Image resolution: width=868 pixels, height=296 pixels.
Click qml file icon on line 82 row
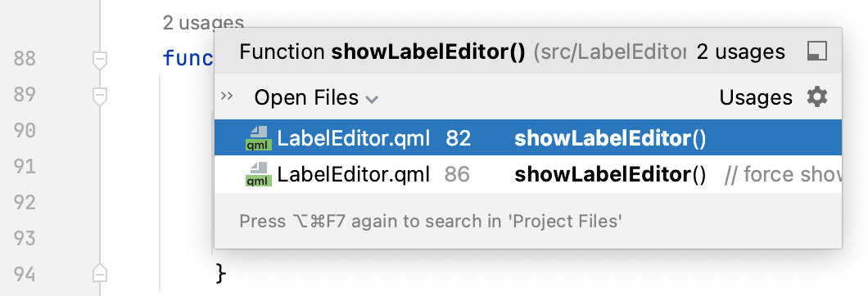click(x=258, y=138)
